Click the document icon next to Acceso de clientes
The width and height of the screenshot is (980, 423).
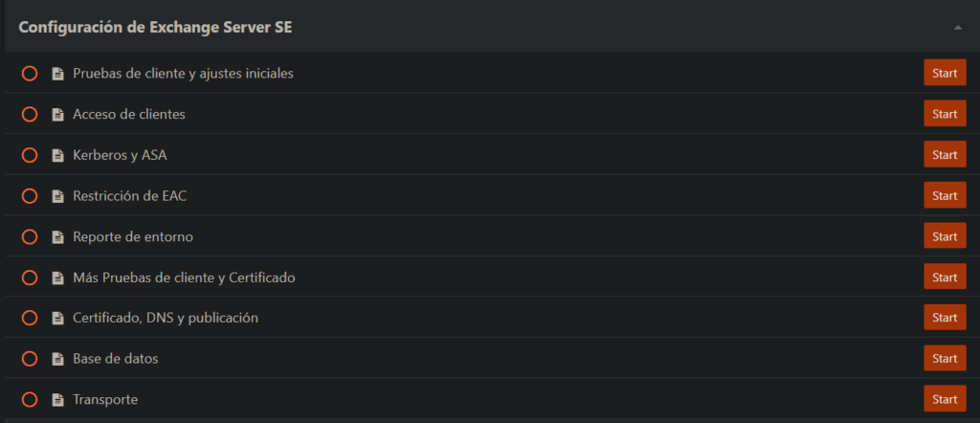57,114
